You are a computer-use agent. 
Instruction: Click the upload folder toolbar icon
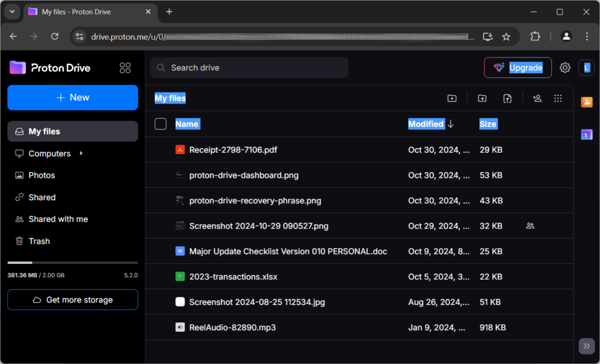click(x=482, y=98)
